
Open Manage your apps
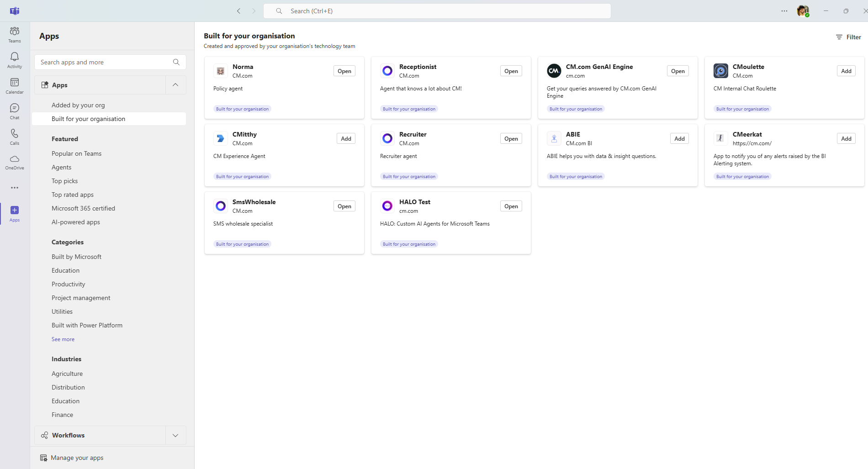tap(72, 458)
